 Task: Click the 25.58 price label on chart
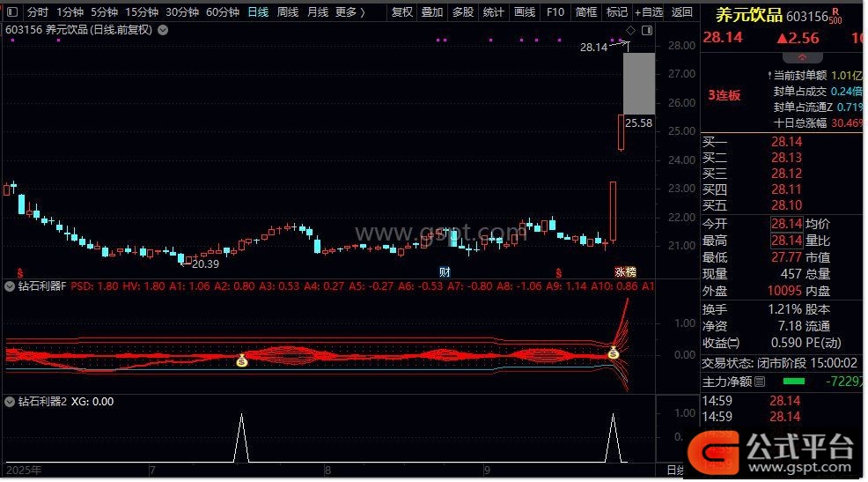pyautogui.click(x=639, y=123)
